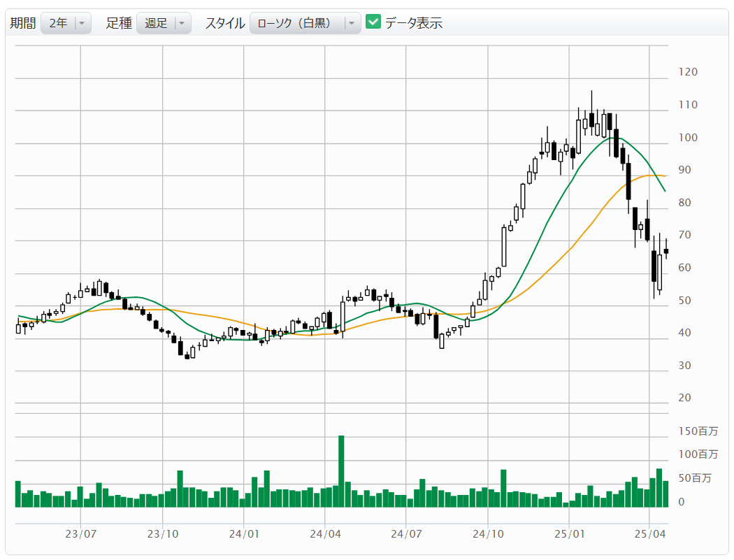Click the 24/01 date axis label
734x560 pixels.
(x=243, y=534)
